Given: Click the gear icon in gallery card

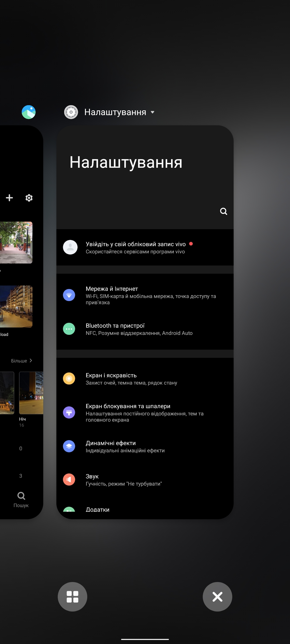Looking at the screenshot, I should coord(29,198).
